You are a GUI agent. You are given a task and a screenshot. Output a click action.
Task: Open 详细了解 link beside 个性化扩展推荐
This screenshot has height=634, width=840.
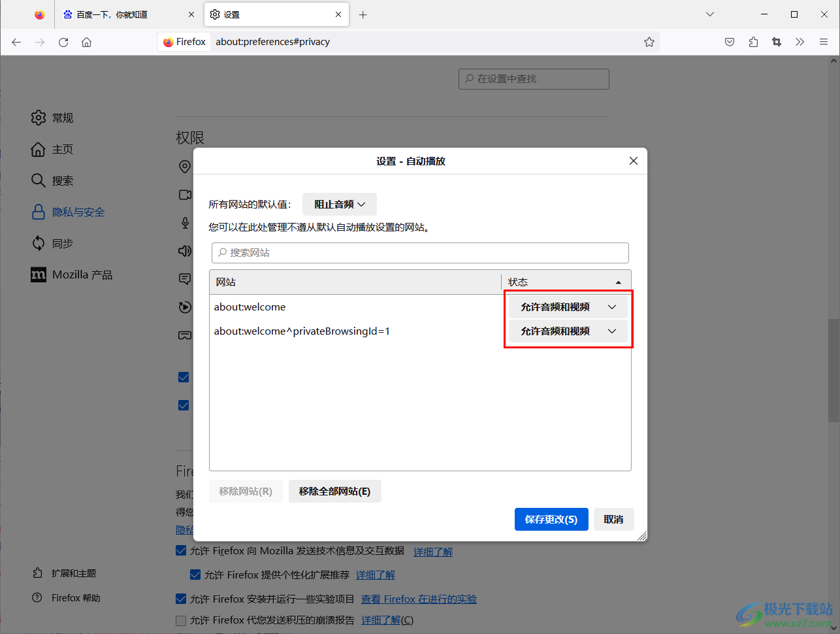pos(376,575)
